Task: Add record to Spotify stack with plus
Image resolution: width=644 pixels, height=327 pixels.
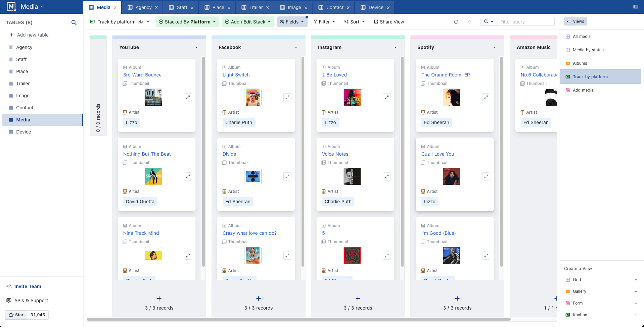Action: click(457, 298)
